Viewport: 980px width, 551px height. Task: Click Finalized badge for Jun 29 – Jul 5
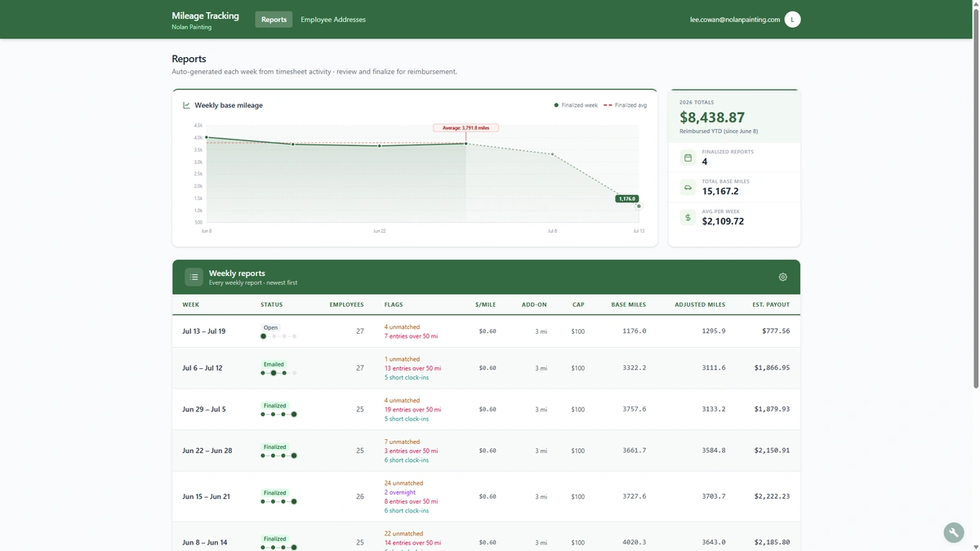[x=274, y=406]
